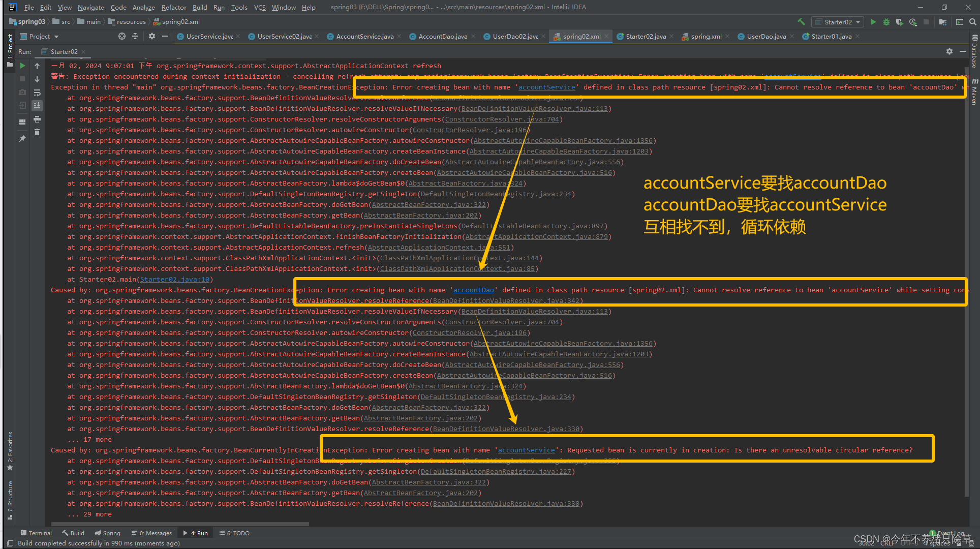Open the Restore Layout icon in Run sidebar
980x549 pixels.
coord(22,122)
